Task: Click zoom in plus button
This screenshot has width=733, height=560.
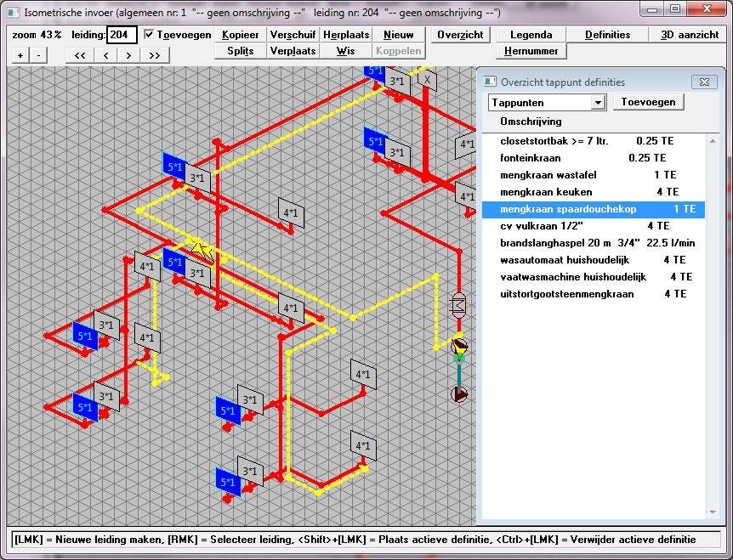Action: coord(20,54)
